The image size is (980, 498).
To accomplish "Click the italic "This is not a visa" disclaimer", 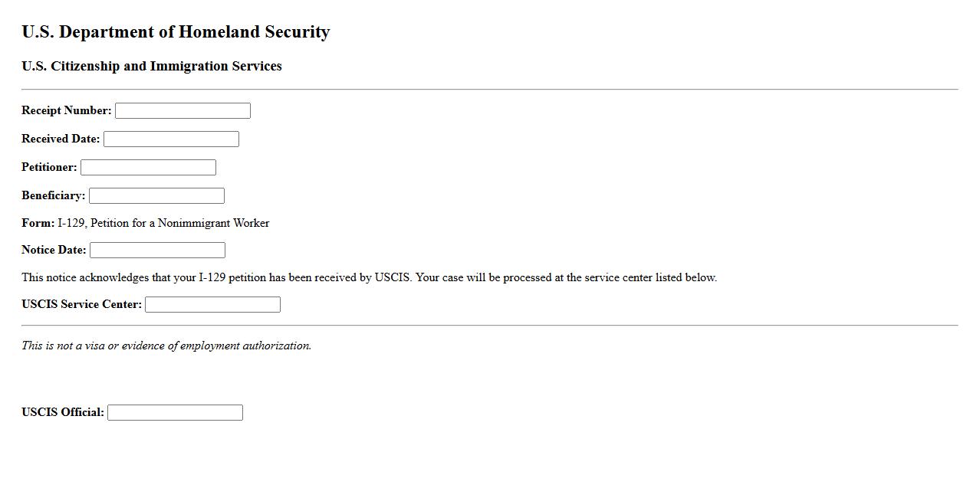I will pos(166,346).
